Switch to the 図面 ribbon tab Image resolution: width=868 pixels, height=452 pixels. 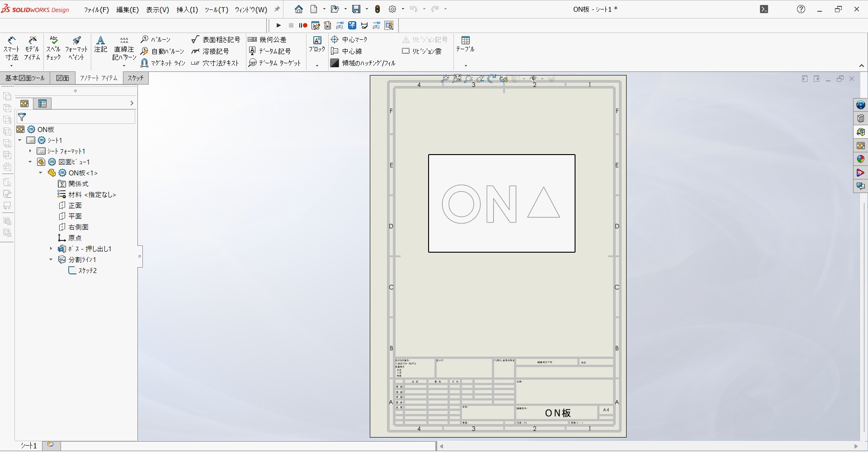point(63,78)
